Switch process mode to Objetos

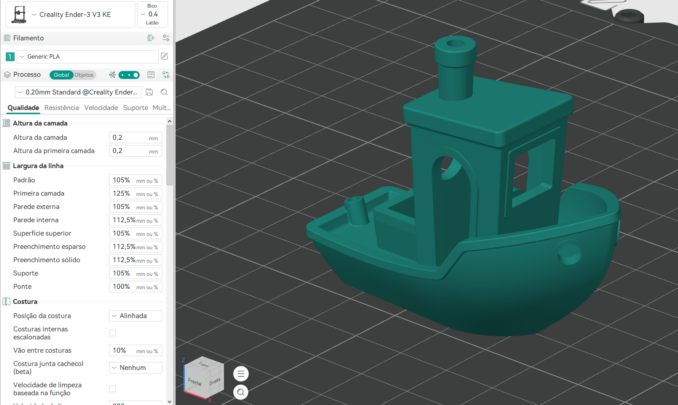point(84,75)
